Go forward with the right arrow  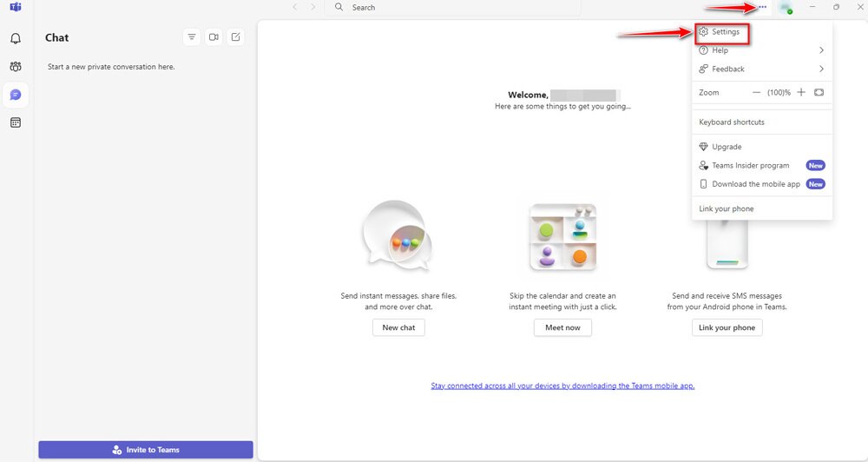point(312,7)
